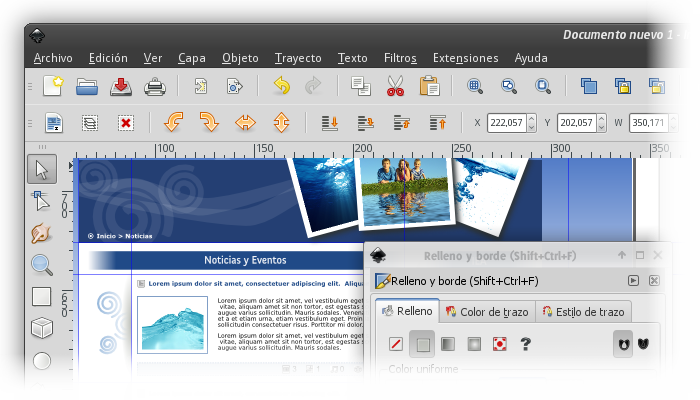Open the Capa menu
The width and height of the screenshot is (700, 400).
pos(192,58)
